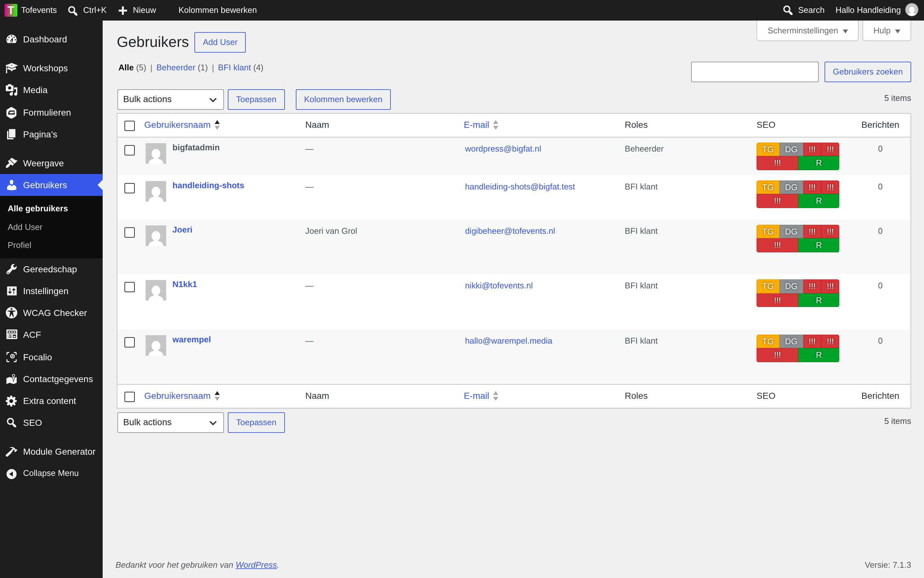
Task: Collapse the admin menu arrow icon
Action: point(12,474)
